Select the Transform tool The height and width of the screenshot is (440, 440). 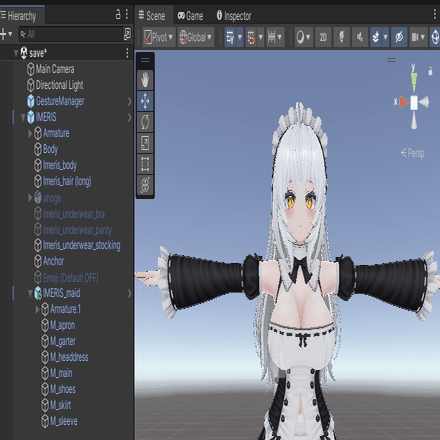[145, 185]
